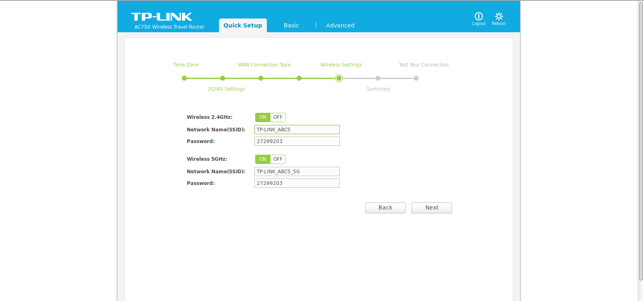Viewport: 644px width, 301px height.
Task: Click the Next button
Action: coord(431,208)
